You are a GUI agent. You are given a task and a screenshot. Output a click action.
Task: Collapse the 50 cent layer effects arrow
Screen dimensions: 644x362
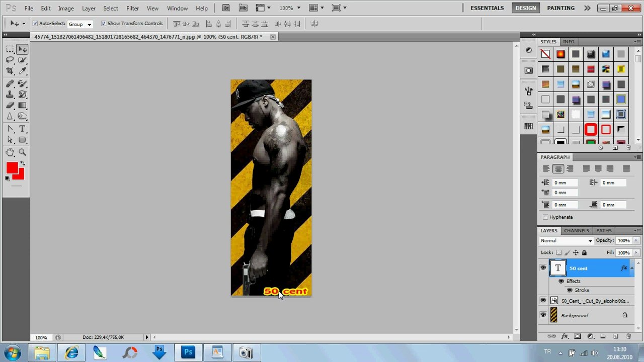pyautogui.click(x=632, y=268)
